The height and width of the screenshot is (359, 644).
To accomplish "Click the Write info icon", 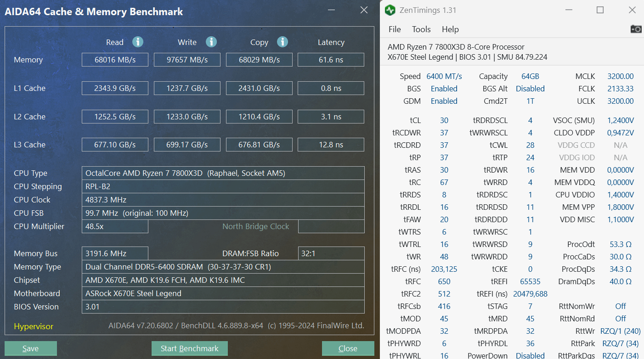I will [x=211, y=42].
